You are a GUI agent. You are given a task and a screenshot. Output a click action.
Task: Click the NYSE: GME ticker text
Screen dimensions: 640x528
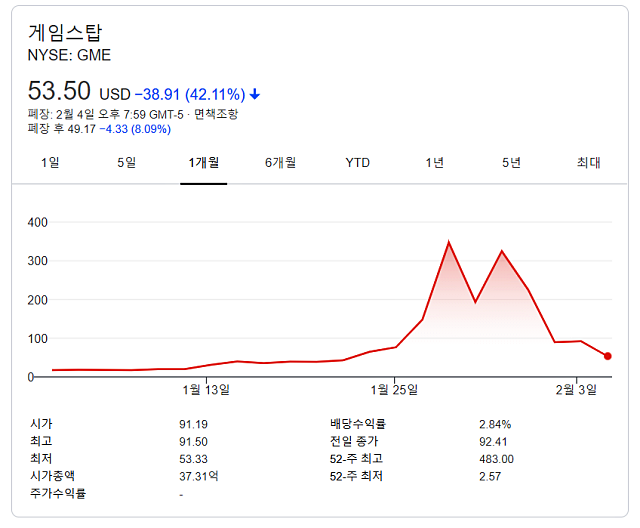click(x=69, y=55)
